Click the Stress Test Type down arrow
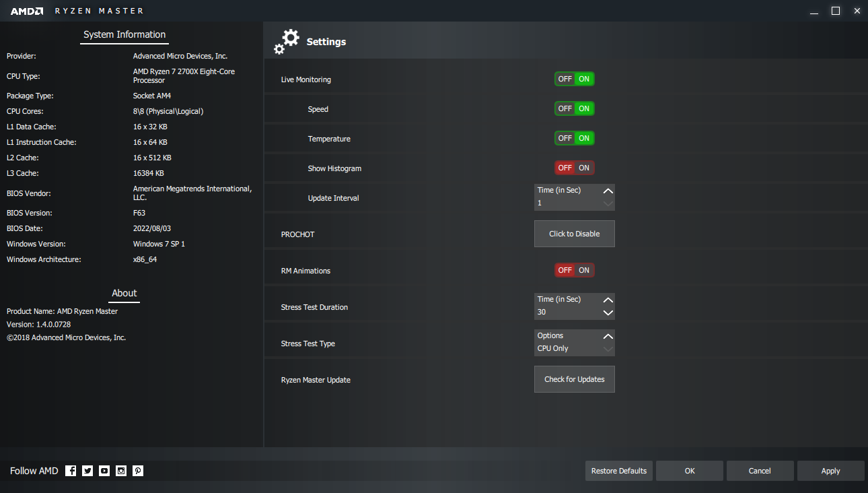 pyautogui.click(x=608, y=349)
